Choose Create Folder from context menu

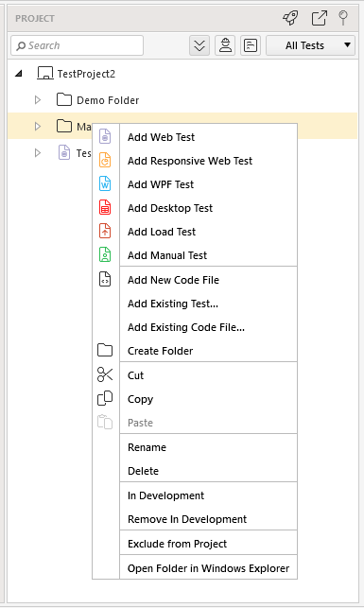pyautogui.click(x=208, y=351)
